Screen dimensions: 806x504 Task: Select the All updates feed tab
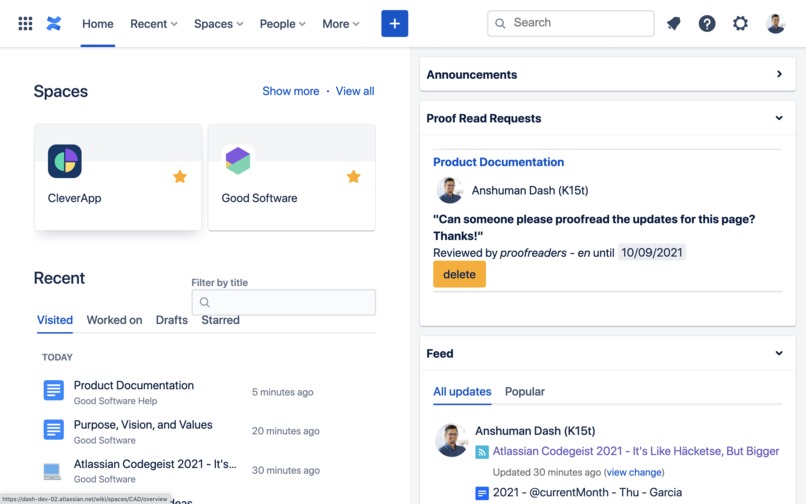tap(462, 391)
